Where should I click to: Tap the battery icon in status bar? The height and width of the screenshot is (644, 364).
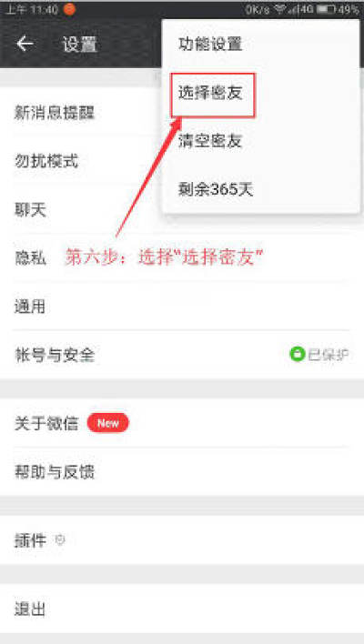[x=326, y=9]
